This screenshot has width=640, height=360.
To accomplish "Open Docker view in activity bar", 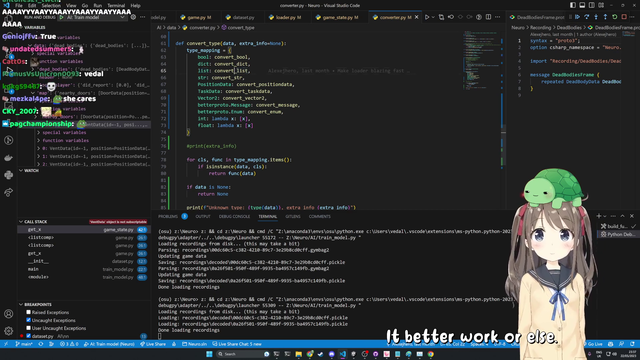I will click(8, 158).
